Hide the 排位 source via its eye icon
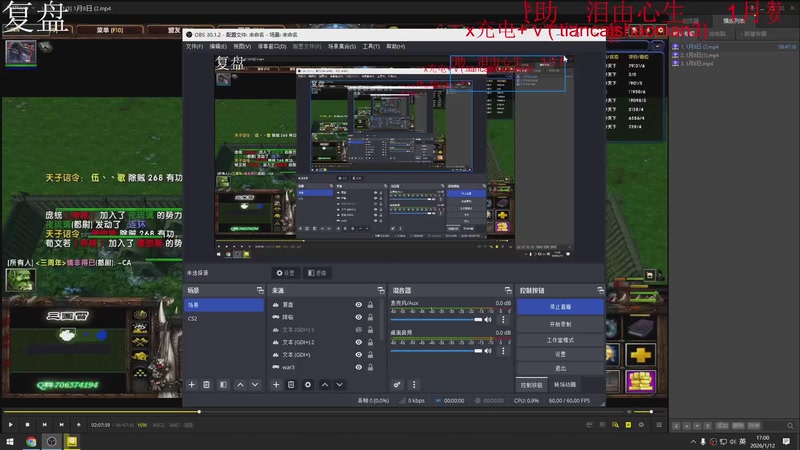 tap(359, 317)
